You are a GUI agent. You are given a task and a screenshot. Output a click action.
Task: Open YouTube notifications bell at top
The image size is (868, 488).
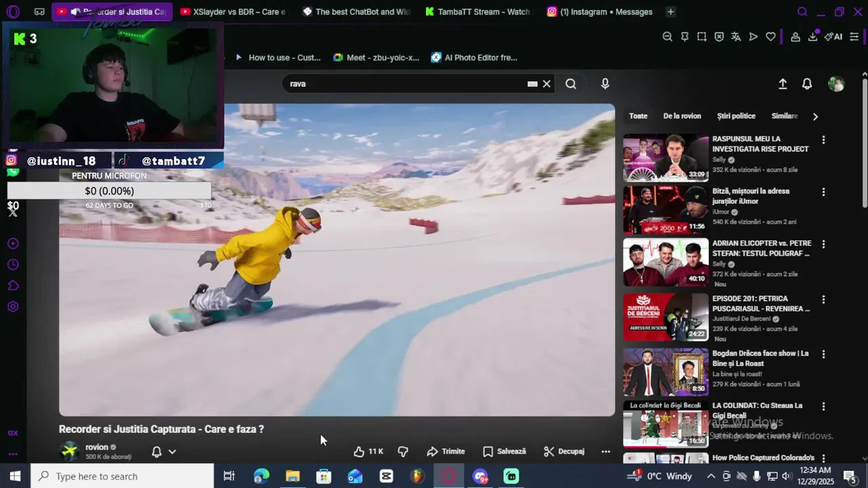[x=807, y=83]
